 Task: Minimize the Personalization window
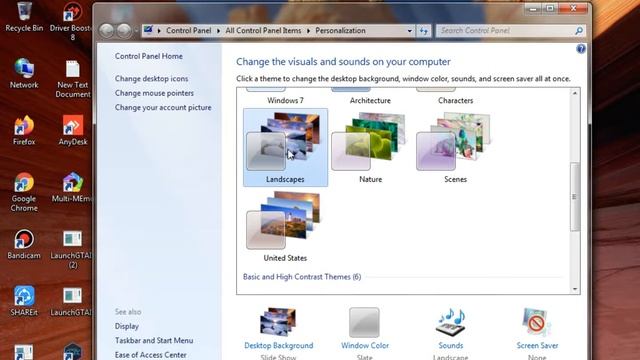click(x=533, y=8)
